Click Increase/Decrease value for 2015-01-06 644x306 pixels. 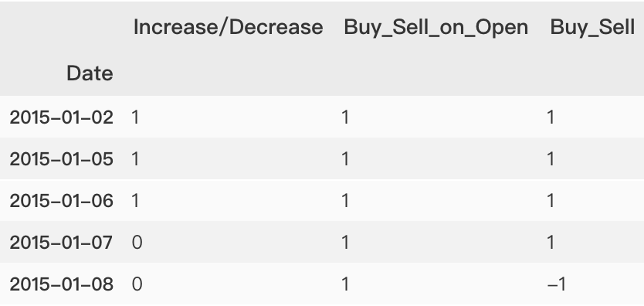(x=135, y=201)
